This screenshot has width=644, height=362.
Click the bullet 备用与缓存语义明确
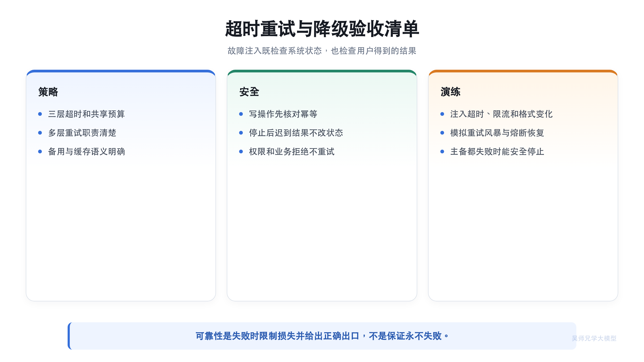[x=86, y=152]
